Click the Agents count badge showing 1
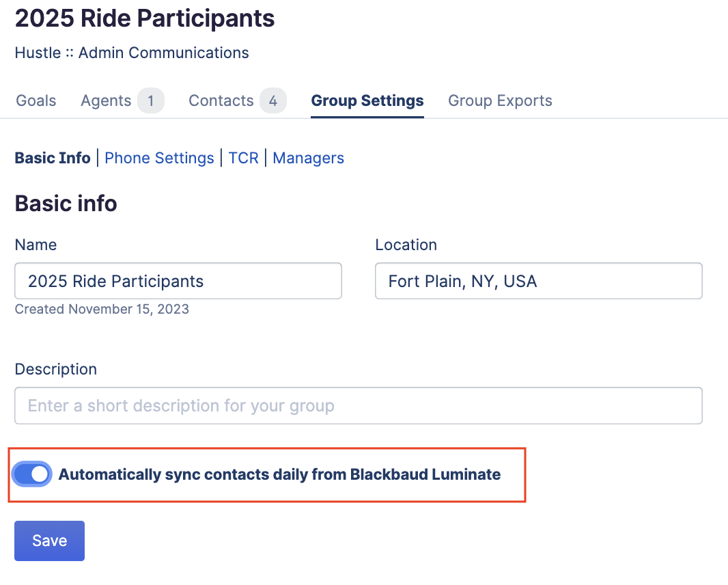The width and height of the screenshot is (728, 585). tap(150, 100)
